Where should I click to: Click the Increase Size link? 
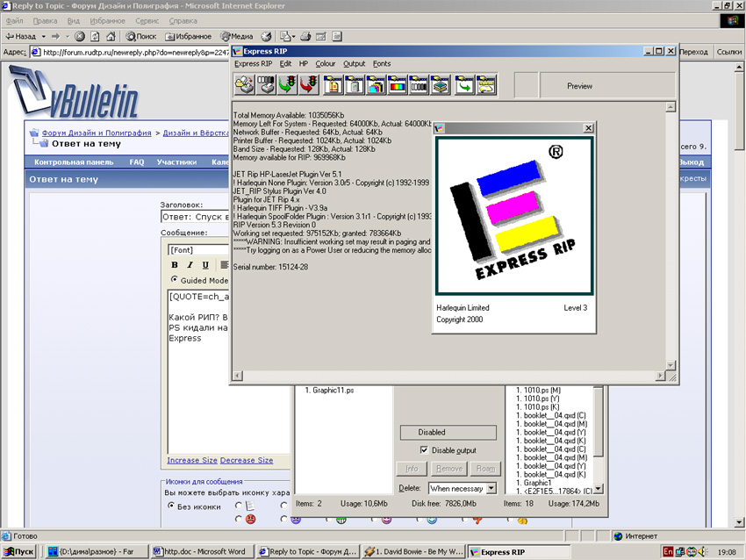point(192,460)
